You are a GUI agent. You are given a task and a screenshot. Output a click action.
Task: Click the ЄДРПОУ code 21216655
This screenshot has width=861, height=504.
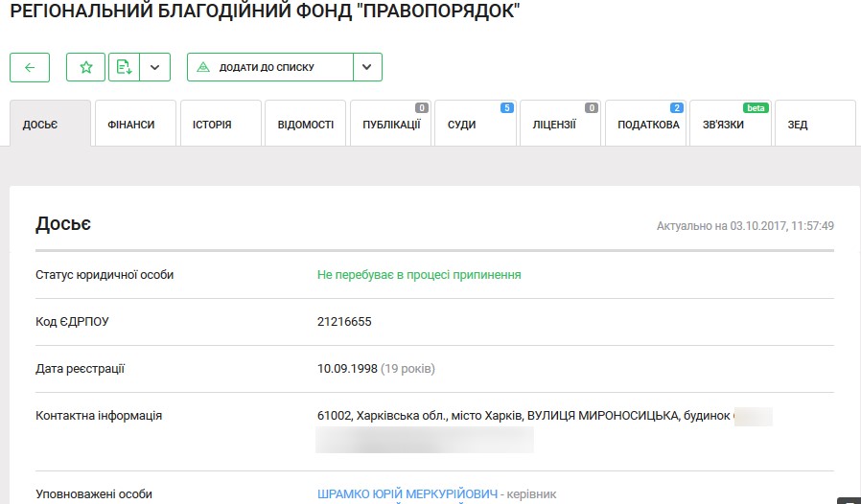tap(344, 321)
